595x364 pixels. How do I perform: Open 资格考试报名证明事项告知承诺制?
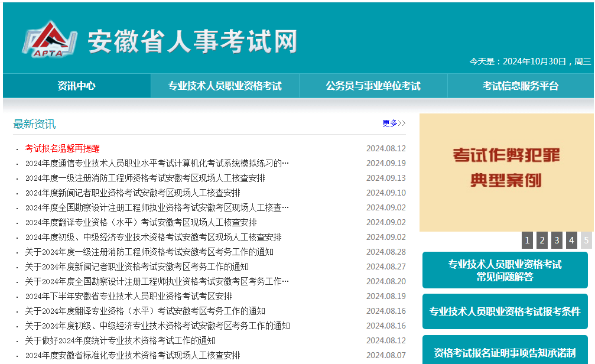[505, 353]
